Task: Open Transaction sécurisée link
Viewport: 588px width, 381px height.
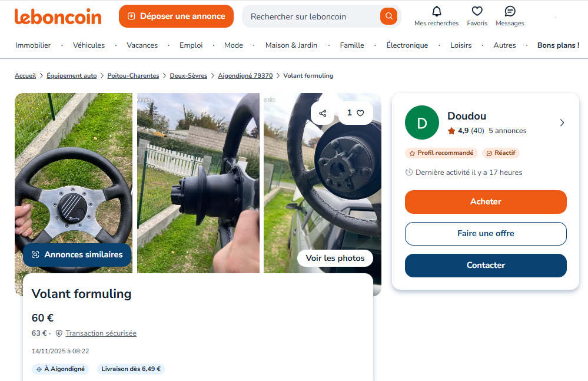Action: point(101,333)
